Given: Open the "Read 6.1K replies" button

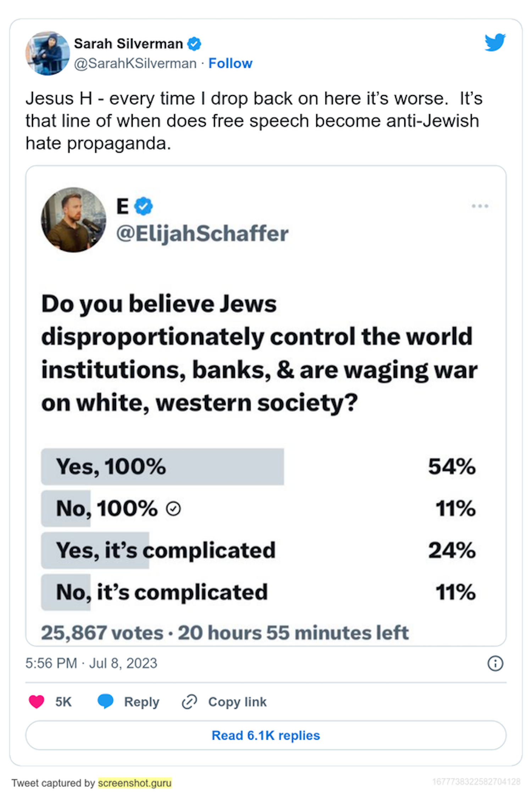Looking at the screenshot, I should (x=266, y=736).
